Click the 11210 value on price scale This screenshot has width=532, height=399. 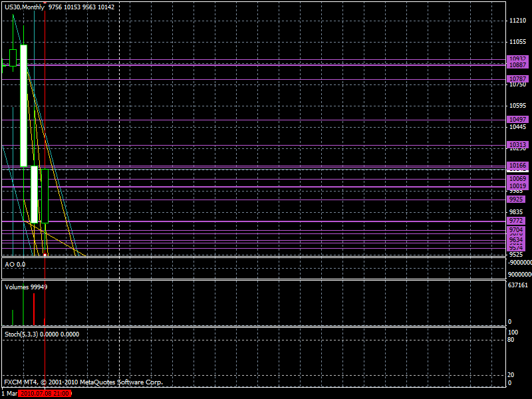pyautogui.click(x=517, y=21)
